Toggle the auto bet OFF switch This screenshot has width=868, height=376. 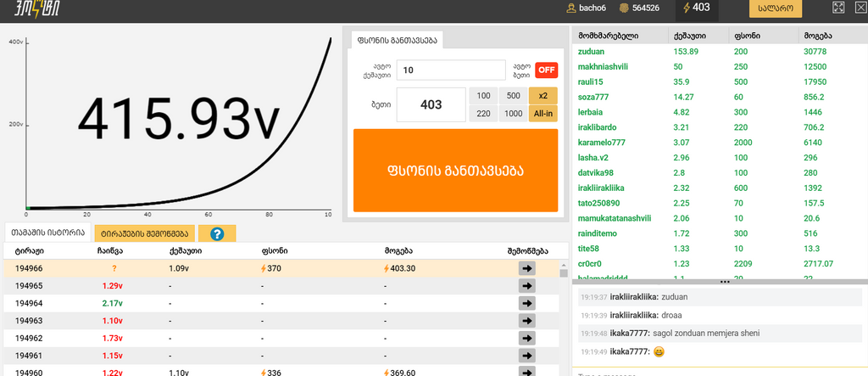(547, 70)
